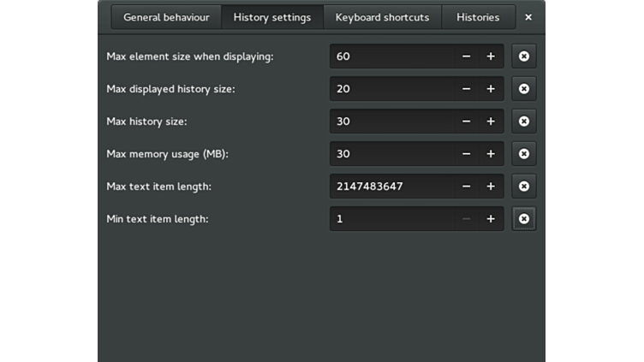Image resolution: width=644 pixels, height=362 pixels.
Task: Close the settings dialog
Action: (528, 17)
